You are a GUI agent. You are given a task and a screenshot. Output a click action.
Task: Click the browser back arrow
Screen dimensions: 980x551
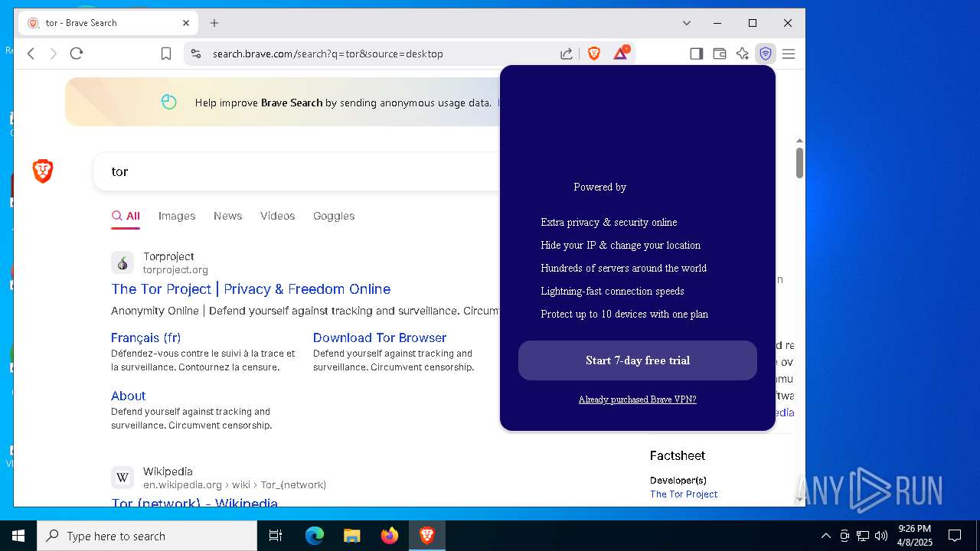pyautogui.click(x=31, y=54)
